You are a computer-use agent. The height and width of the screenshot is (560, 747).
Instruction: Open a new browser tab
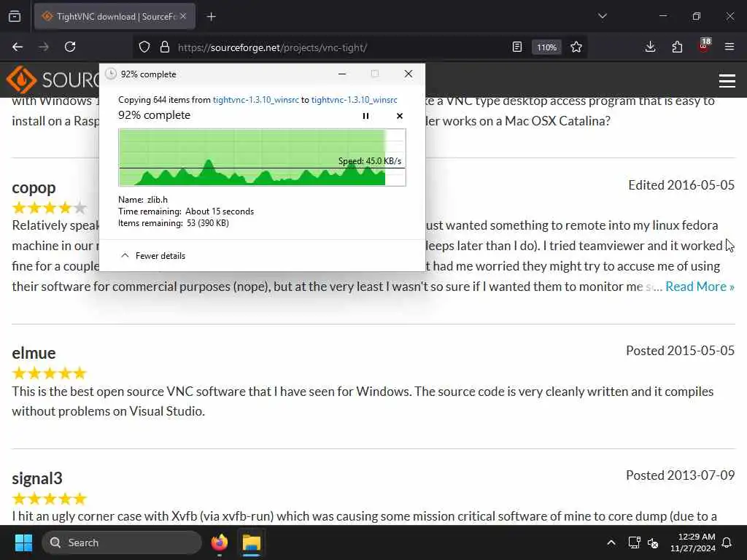click(x=211, y=17)
